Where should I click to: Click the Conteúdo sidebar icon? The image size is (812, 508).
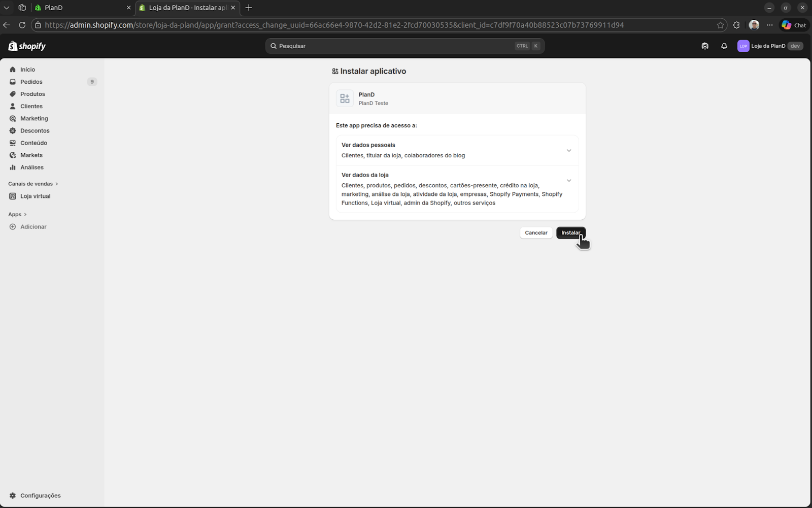point(13,143)
